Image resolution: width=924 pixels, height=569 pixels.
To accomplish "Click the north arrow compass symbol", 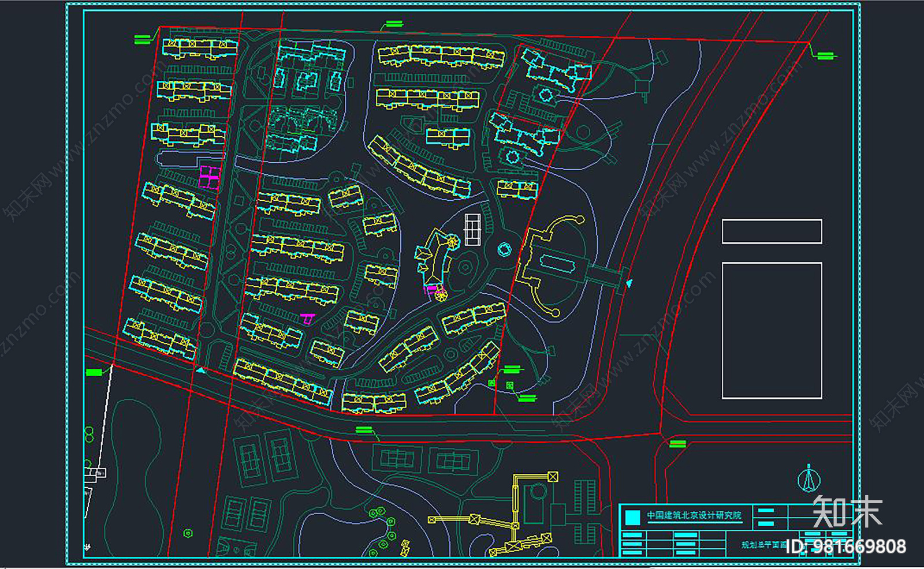I will (809, 478).
